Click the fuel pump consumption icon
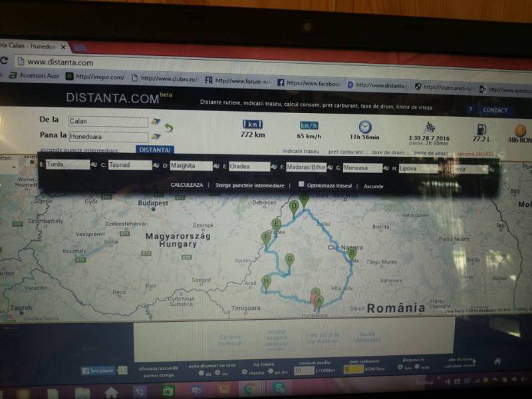The image size is (532, 399). point(480,128)
